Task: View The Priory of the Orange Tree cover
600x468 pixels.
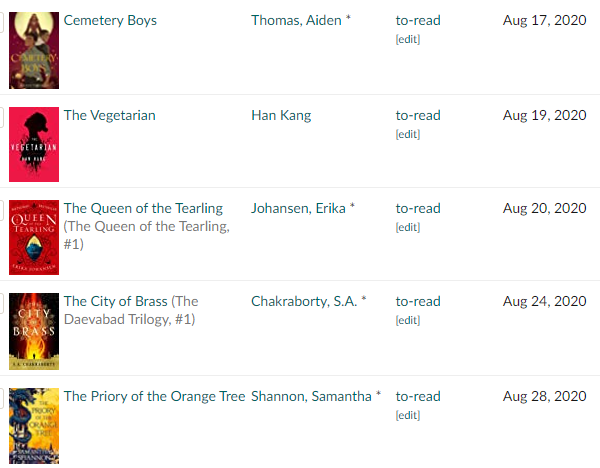Action: (x=34, y=426)
